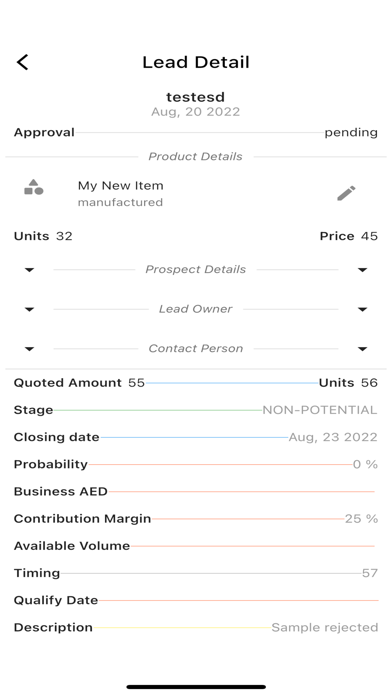Expand Contact Person section left arrow
The width and height of the screenshot is (392, 696).
pos(29,349)
